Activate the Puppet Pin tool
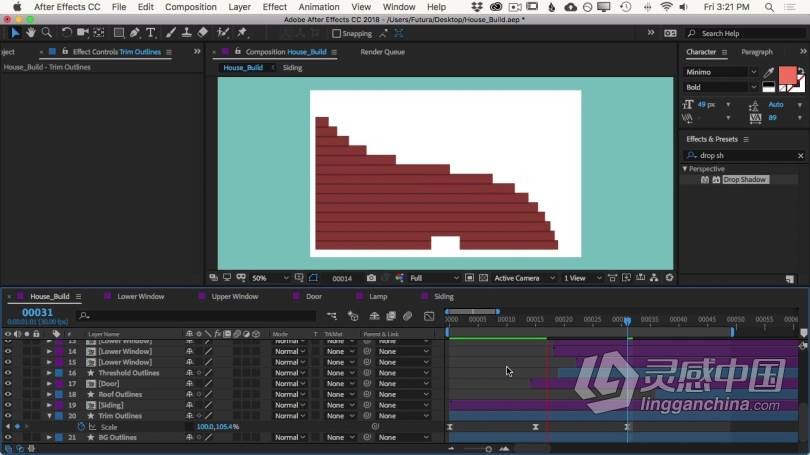This screenshot has height=455, width=810. [242, 32]
